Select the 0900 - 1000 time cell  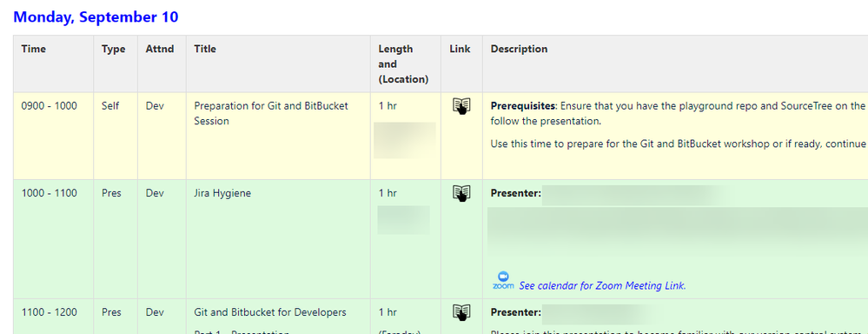tap(50, 105)
